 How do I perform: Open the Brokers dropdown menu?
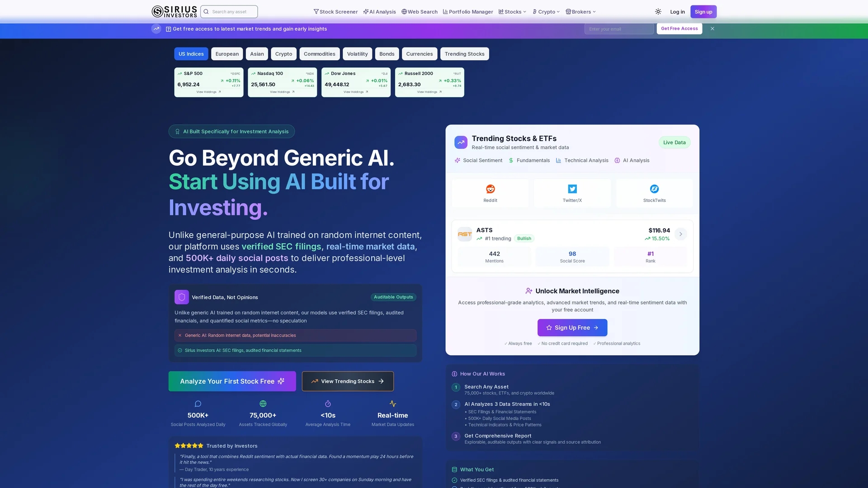(581, 12)
